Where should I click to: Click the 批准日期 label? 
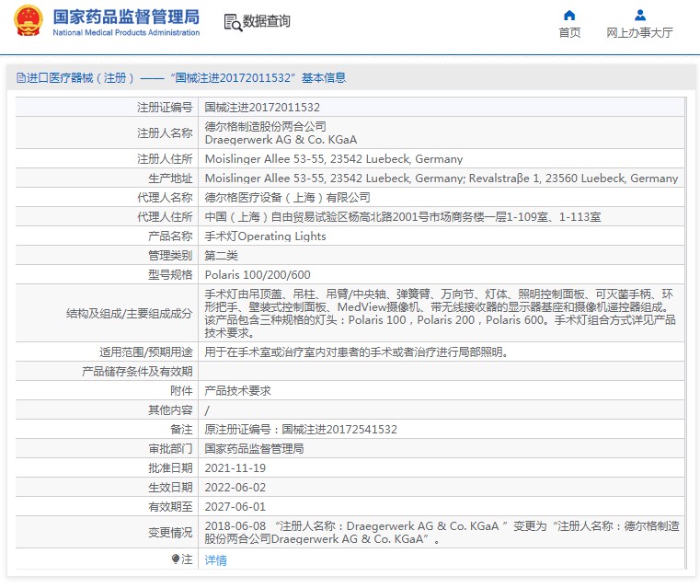tap(170, 467)
